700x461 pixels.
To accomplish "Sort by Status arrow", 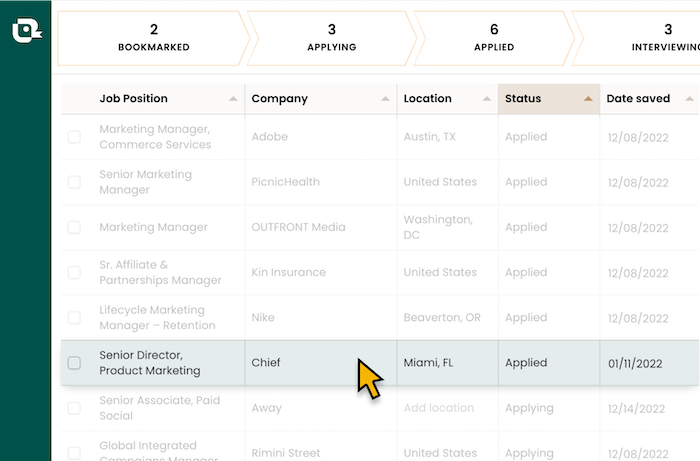I will coord(588,99).
